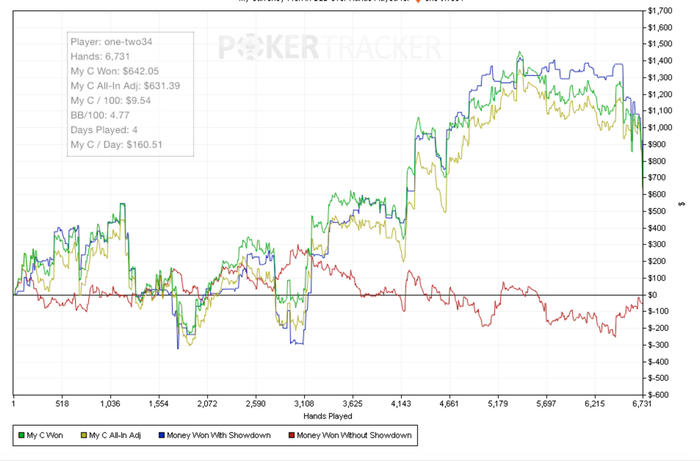
Task: Click the yellow My C All-In Adj swatch
Action: coord(83,435)
